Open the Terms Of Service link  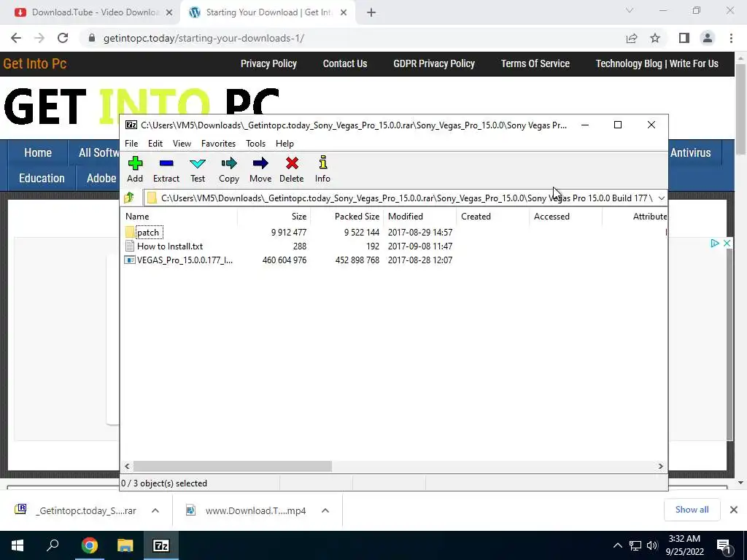535,64
